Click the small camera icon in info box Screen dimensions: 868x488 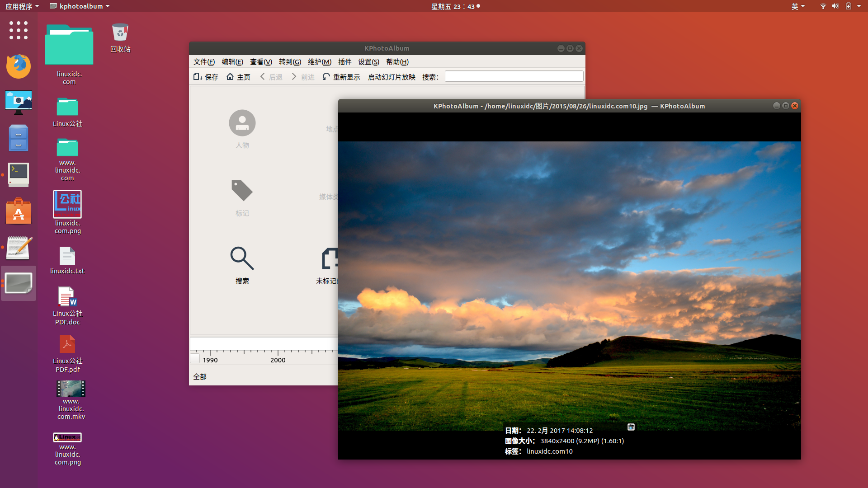coord(631,427)
